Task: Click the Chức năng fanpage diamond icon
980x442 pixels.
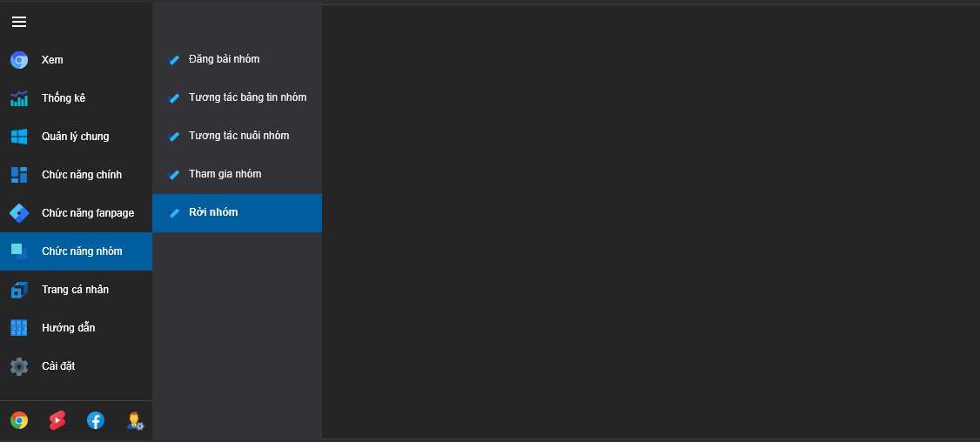Action: pyautogui.click(x=19, y=213)
